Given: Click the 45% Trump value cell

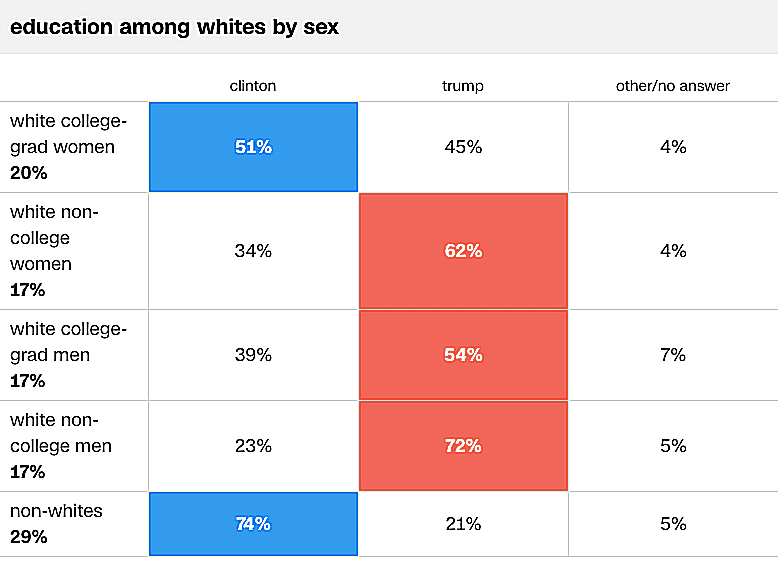Looking at the screenshot, I should tap(463, 147).
